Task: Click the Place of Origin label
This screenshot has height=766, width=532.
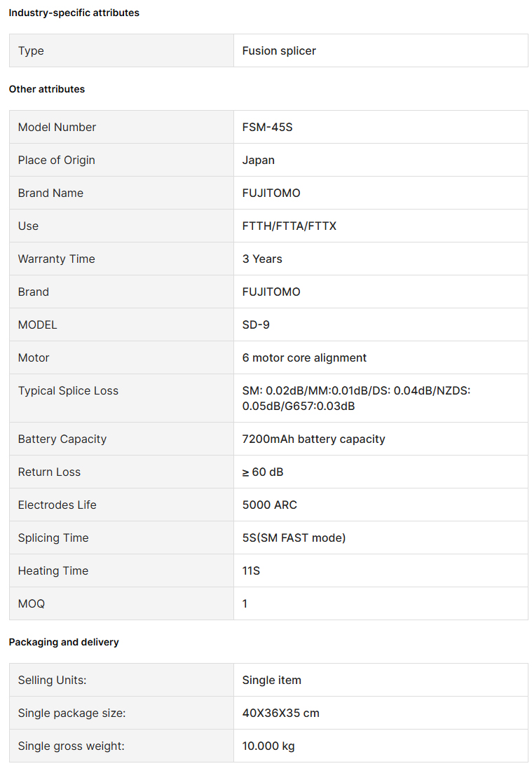Action: (56, 160)
